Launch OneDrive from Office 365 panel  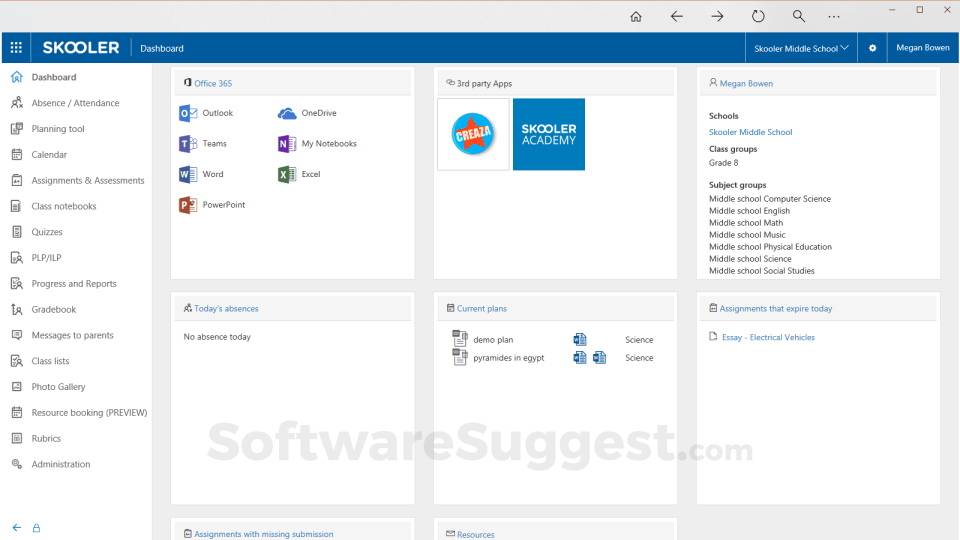307,113
